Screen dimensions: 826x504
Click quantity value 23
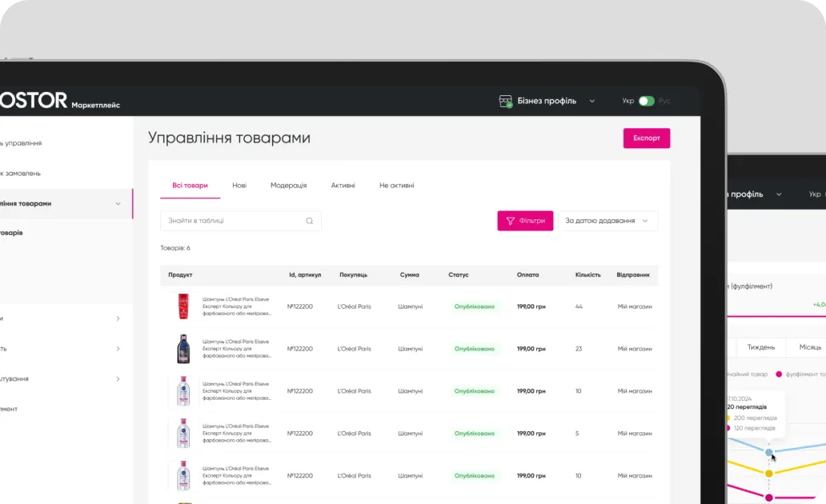[x=579, y=349]
